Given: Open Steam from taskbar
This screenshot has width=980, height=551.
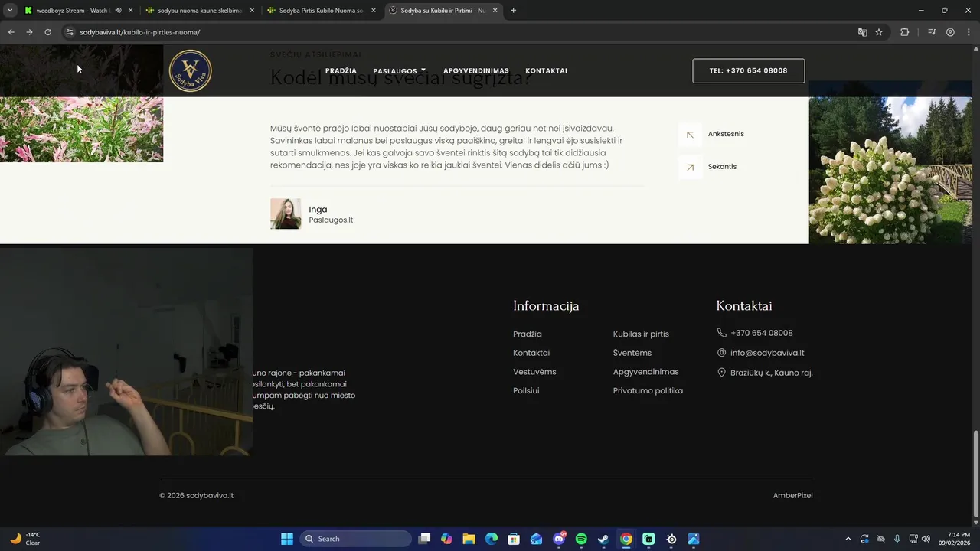Looking at the screenshot, I should pyautogui.click(x=603, y=539).
